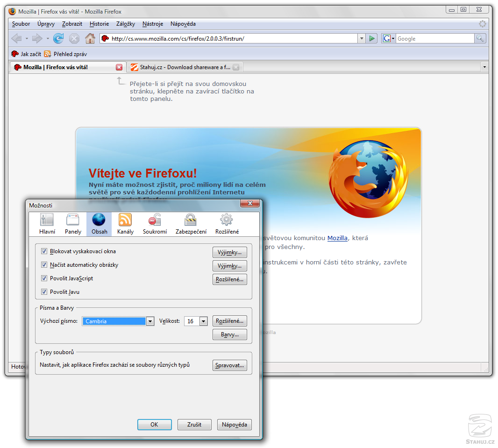Open the list all tabs dropdown
498x448 pixels.
pyautogui.click(x=484, y=67)
